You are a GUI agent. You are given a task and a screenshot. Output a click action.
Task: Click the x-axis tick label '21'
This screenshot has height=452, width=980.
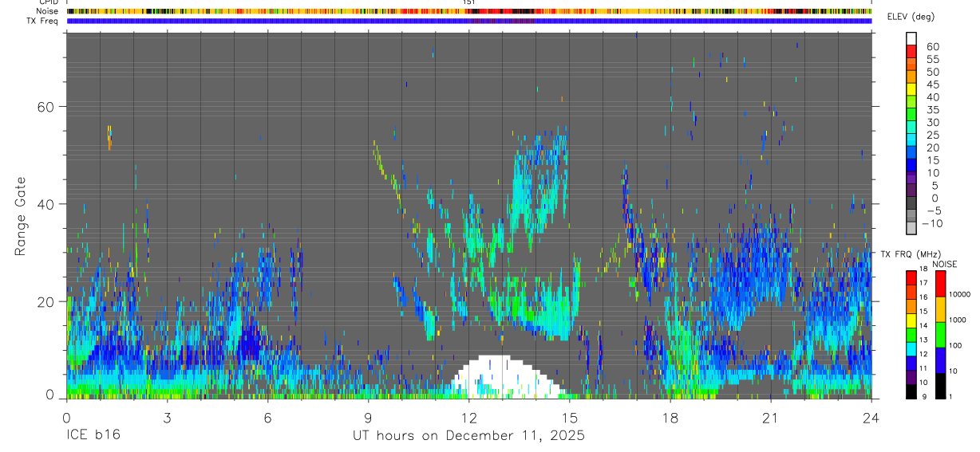coord(770,419)
